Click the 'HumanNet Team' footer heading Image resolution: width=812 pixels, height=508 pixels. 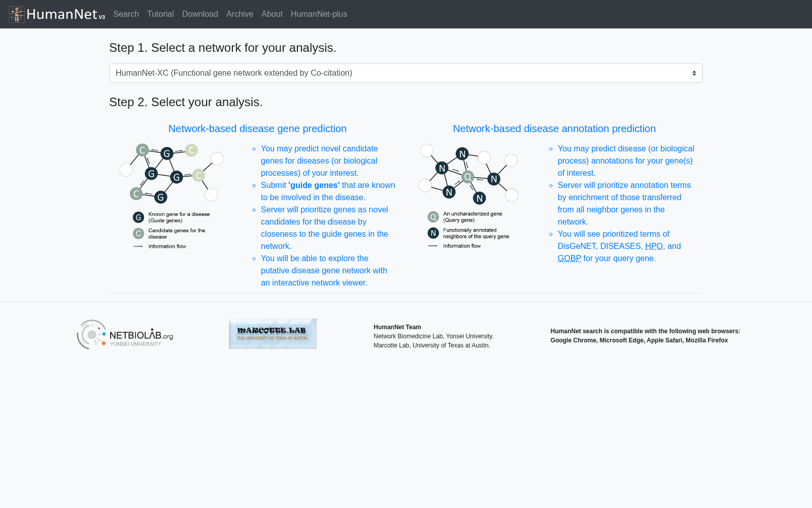point(397,327)
